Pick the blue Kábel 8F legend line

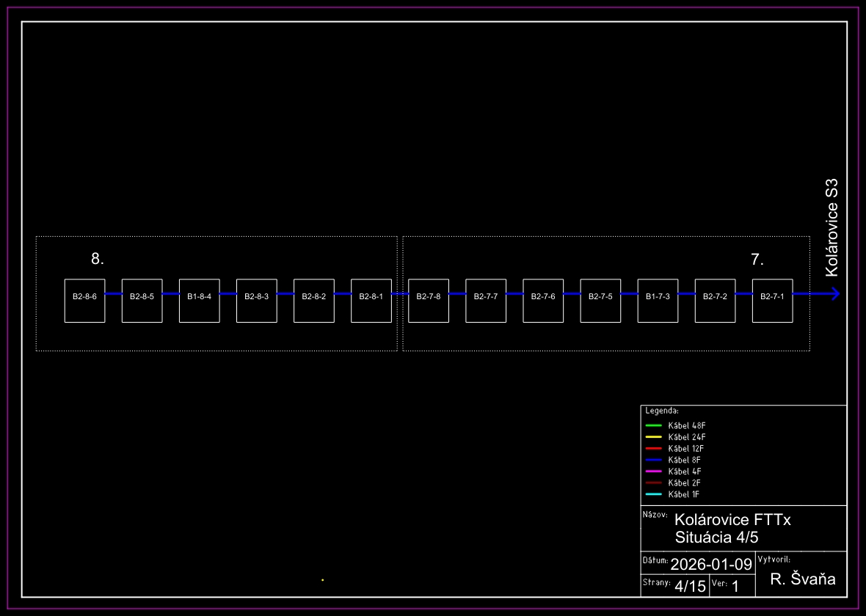[x=653, y=460]
